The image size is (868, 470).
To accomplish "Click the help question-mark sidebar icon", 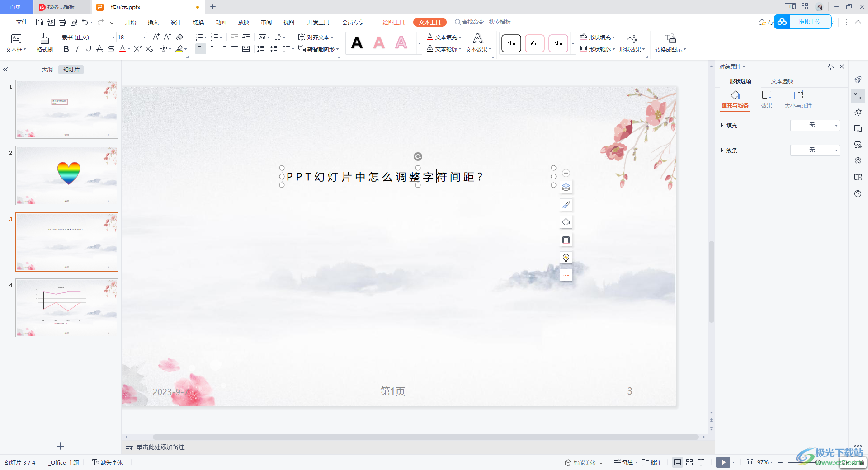I will click(858, 193).
